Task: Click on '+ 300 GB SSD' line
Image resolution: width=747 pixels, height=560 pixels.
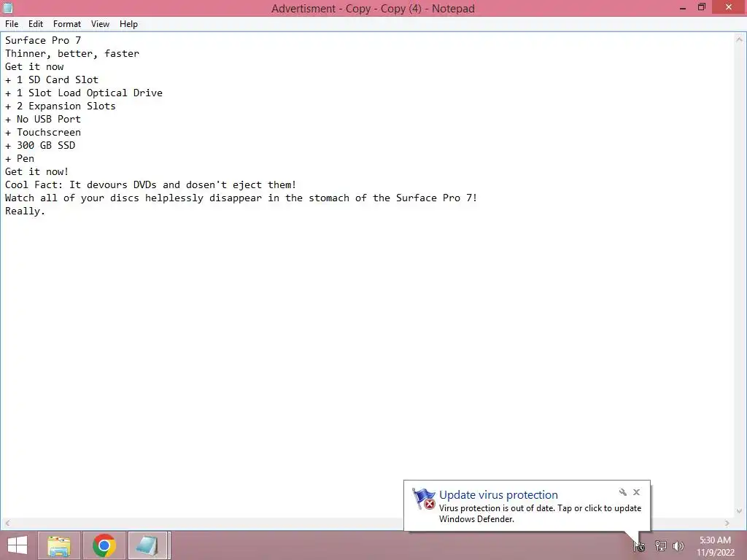Action: 40,145
